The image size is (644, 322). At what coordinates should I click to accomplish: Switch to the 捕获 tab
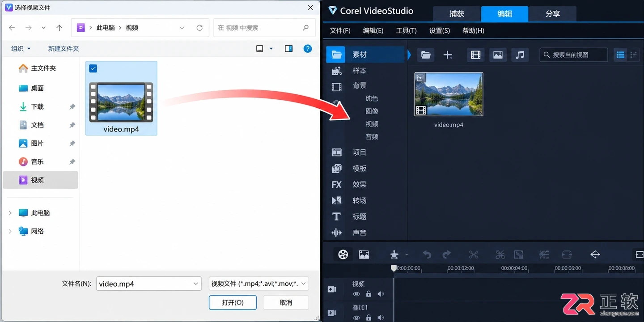click(x=457, y=14)
